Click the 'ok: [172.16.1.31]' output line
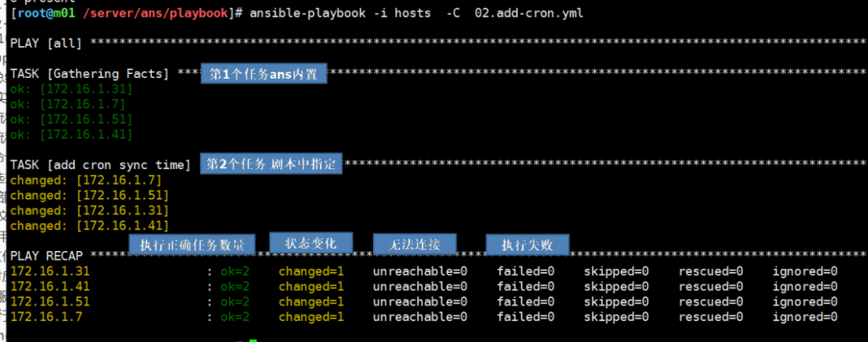 click(71, 89)
